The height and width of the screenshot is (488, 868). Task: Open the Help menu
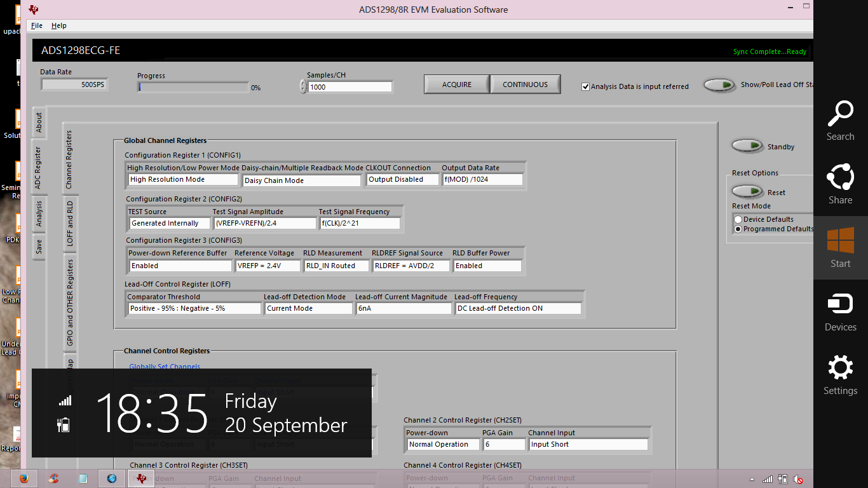[59, 25]
